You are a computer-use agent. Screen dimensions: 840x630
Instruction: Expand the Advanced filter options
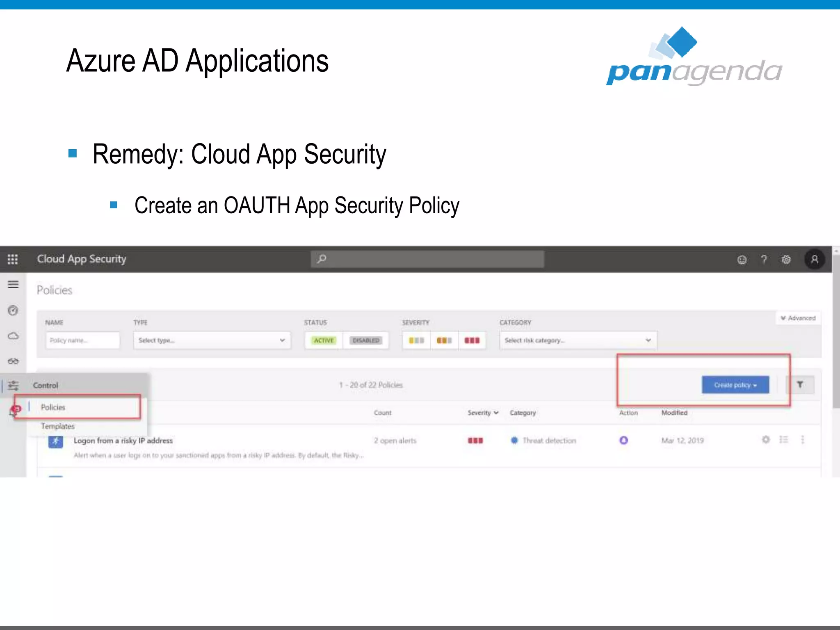[798, 318]
